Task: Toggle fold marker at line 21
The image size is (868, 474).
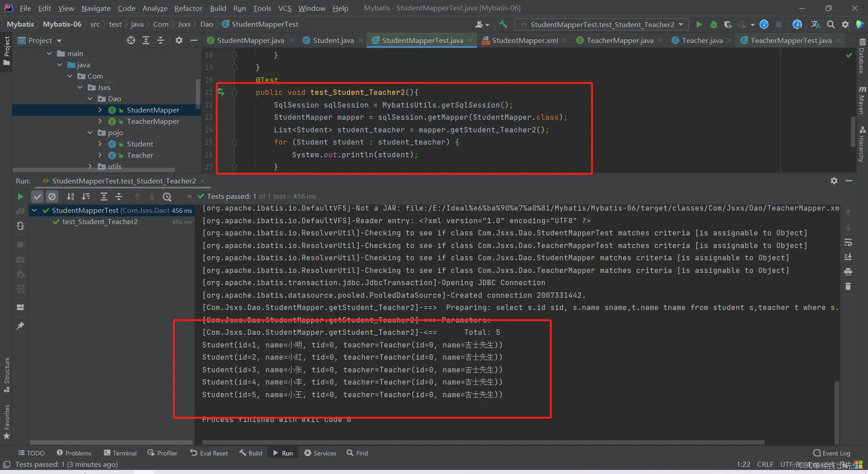Action: tap(235, 92)
